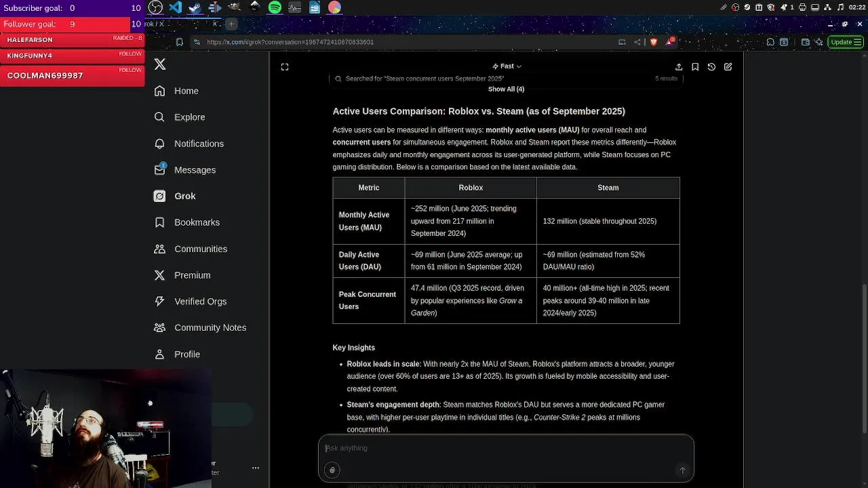The height and width of the screenshot is (488, 868).
Task: Click the Grok icon in sidebar
Action: tap(159, 196)
